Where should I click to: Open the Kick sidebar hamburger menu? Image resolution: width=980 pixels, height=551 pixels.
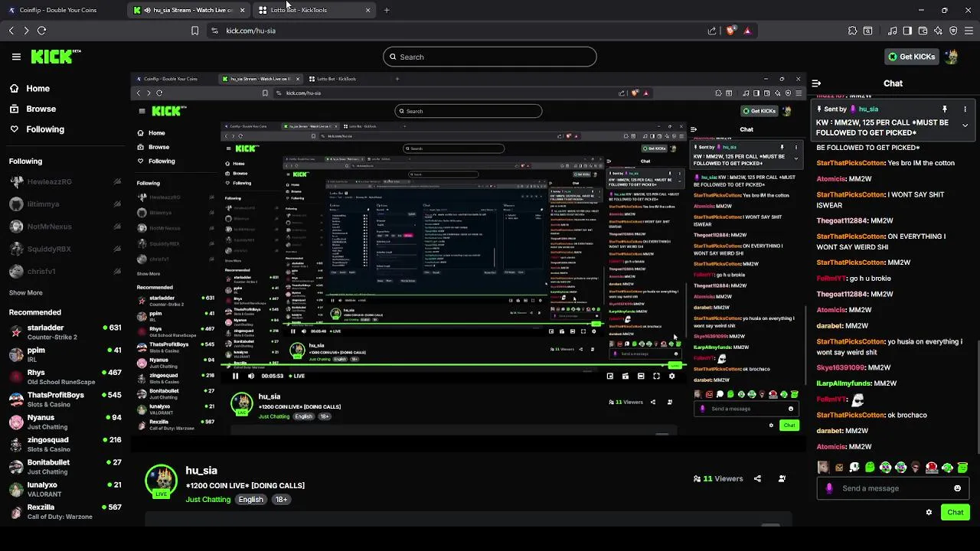tap(16, 57)
